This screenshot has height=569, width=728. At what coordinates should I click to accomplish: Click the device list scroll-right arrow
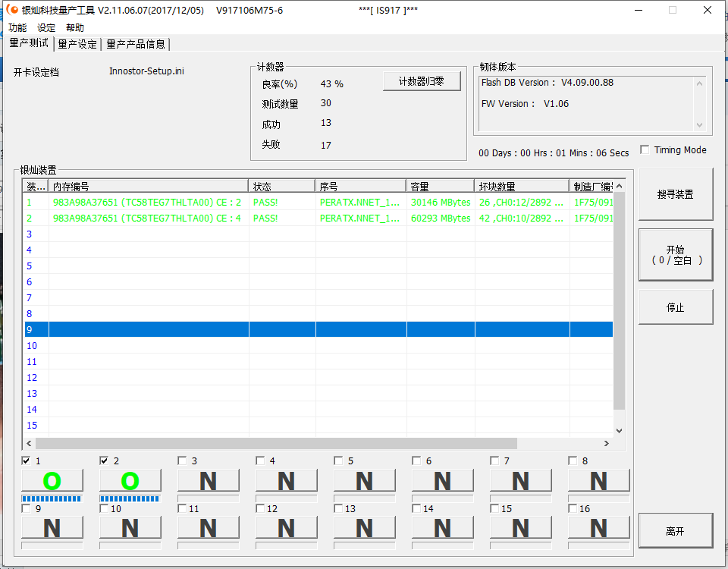(x=607, y=443)
